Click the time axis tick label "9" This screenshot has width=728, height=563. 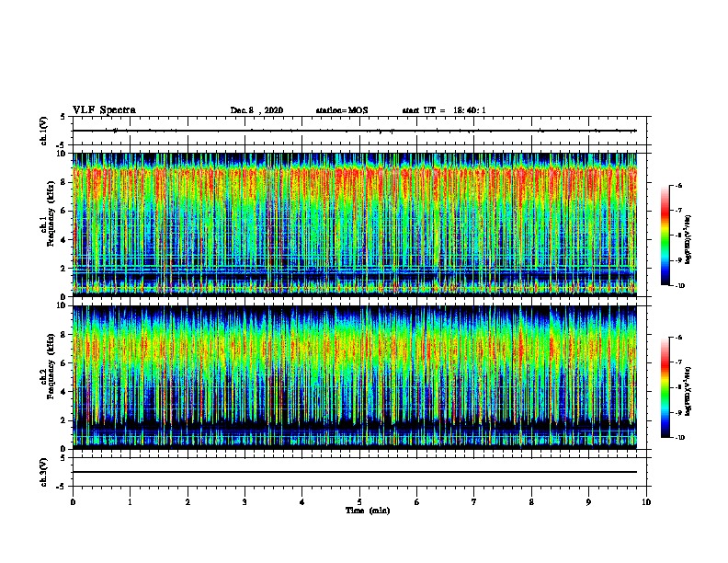click(x=588, y=501)
